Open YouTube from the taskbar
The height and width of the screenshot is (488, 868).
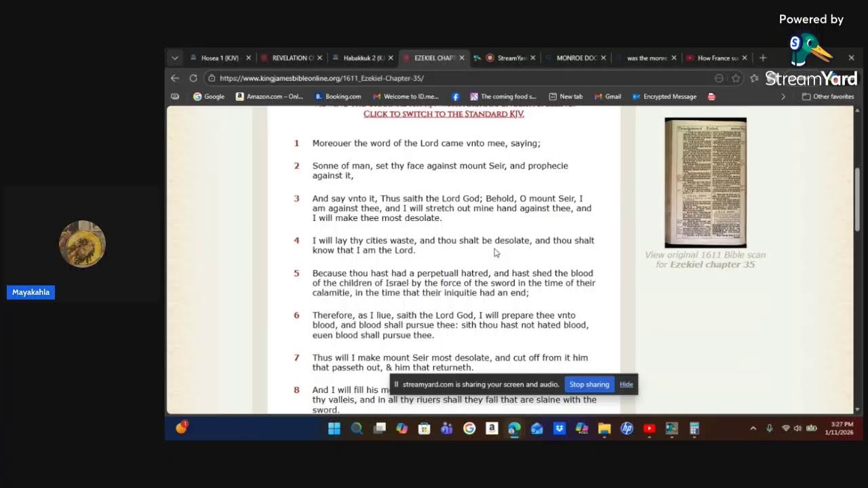click(649, 428)
